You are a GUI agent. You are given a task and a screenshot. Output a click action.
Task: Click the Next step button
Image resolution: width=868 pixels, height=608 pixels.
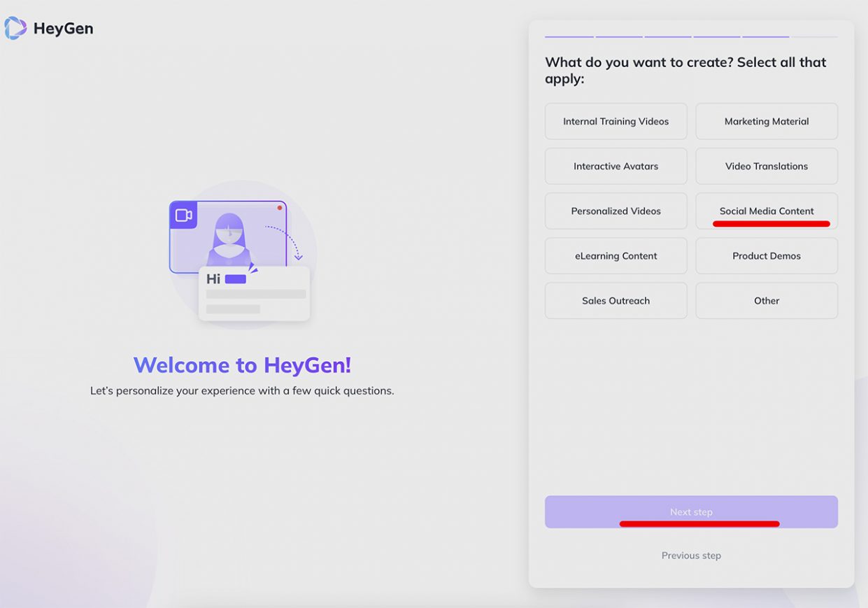691,511
